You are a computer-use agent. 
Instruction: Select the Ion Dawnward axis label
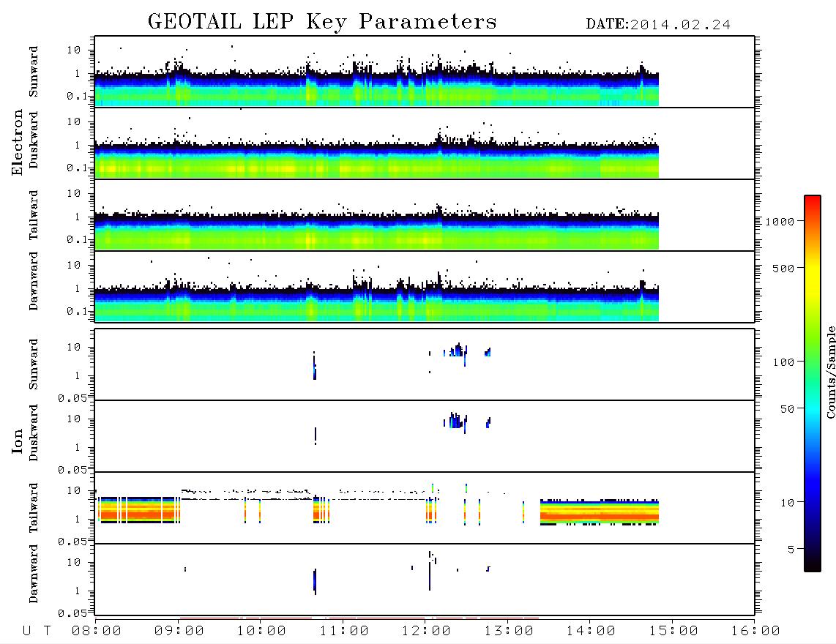(34, 574)
